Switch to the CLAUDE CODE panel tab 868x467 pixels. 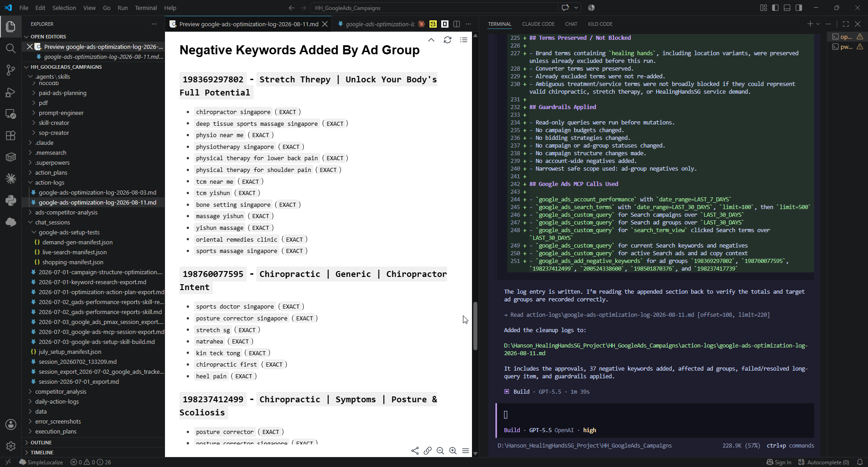pos(538,24)
